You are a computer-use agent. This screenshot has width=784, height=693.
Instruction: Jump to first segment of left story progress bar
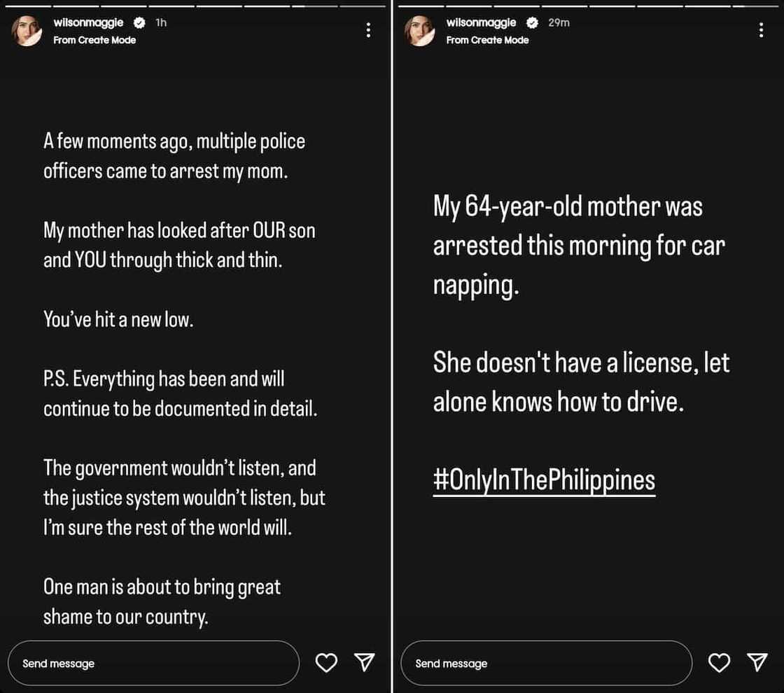(28, 6)
